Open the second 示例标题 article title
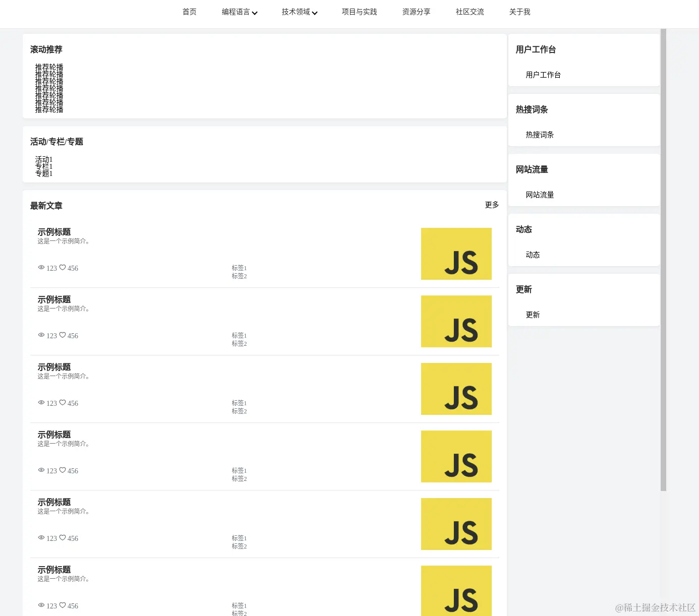699x616 pixels. (x=54, y=299)
